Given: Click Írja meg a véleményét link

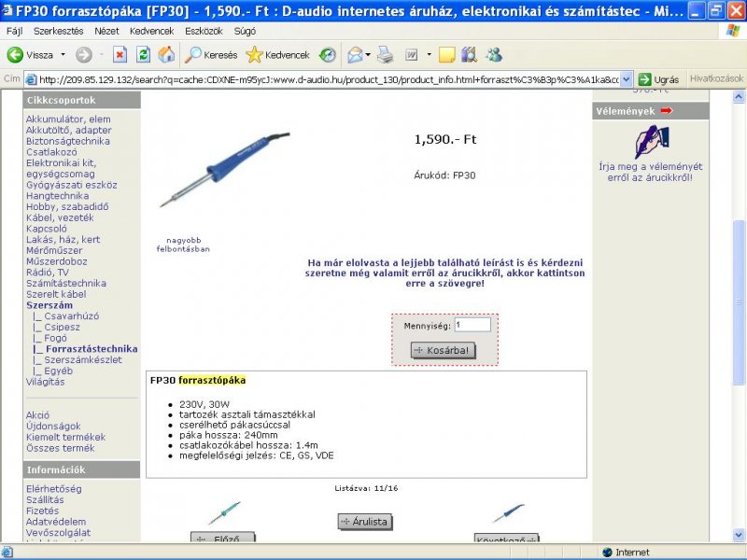Looking at the screenshot, I should click(650, 172).
